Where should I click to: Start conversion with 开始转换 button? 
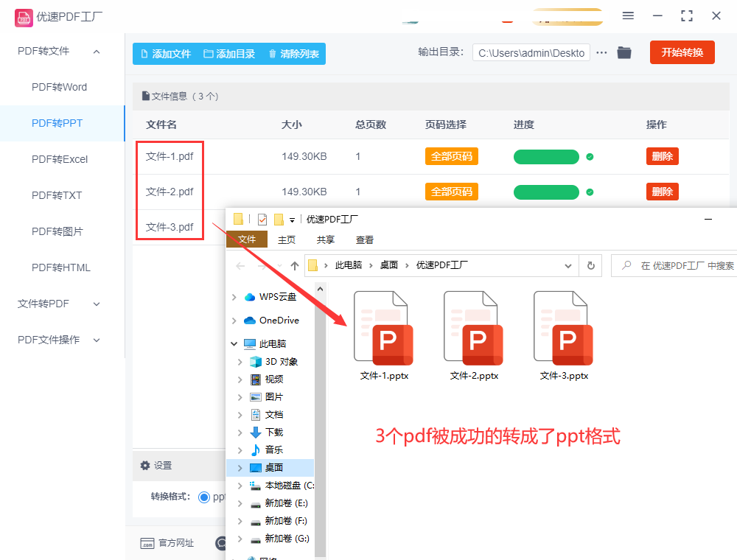tap(682, 52)
